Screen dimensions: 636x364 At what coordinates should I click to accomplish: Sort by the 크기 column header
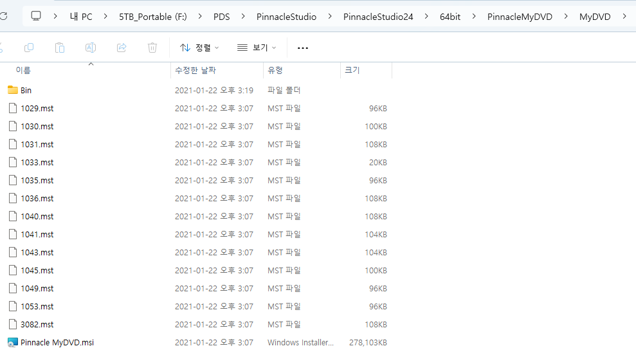[x=352, y=70]
